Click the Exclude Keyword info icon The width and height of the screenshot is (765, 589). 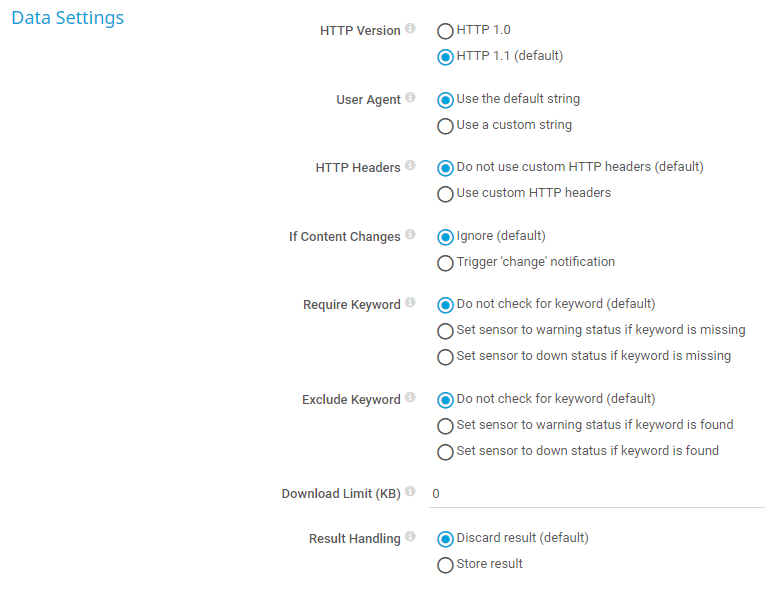pos(411,399)
